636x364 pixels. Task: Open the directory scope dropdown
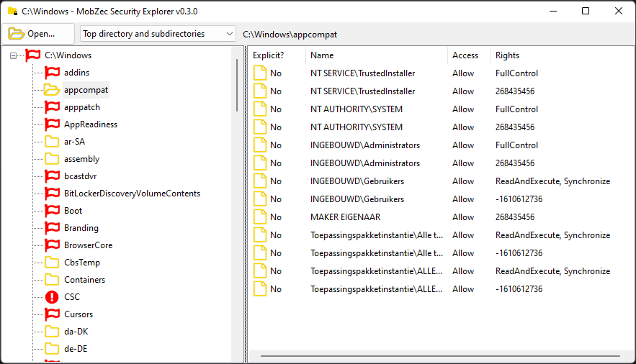158,34
